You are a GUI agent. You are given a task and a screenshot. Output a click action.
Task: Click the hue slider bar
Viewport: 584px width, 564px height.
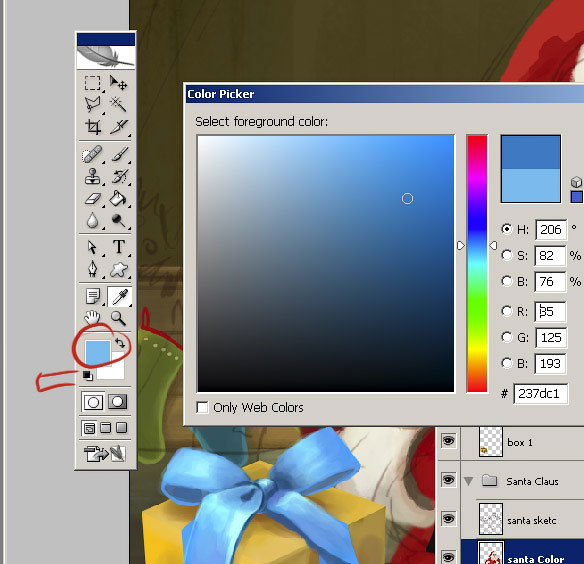[x=477, y=263]
